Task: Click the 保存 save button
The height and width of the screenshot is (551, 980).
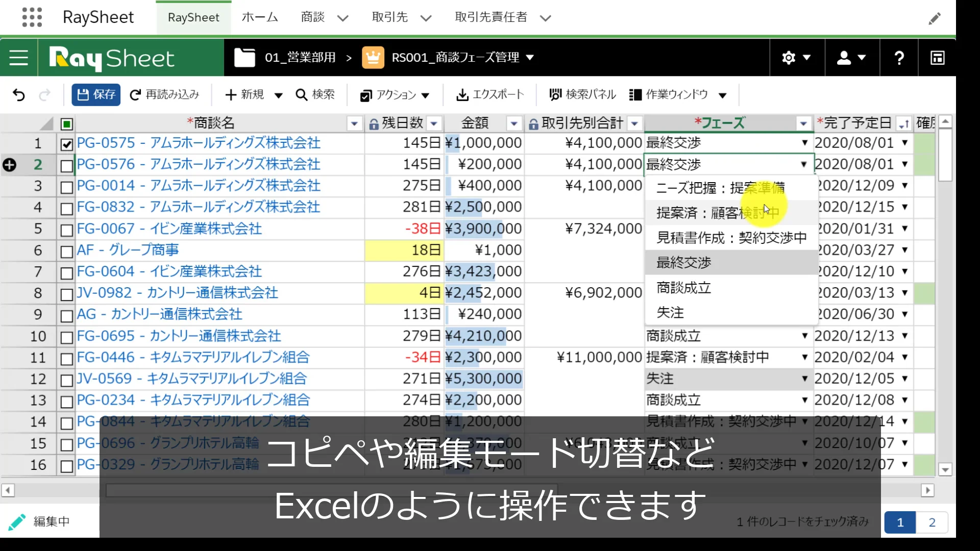Action: point(96,95)
